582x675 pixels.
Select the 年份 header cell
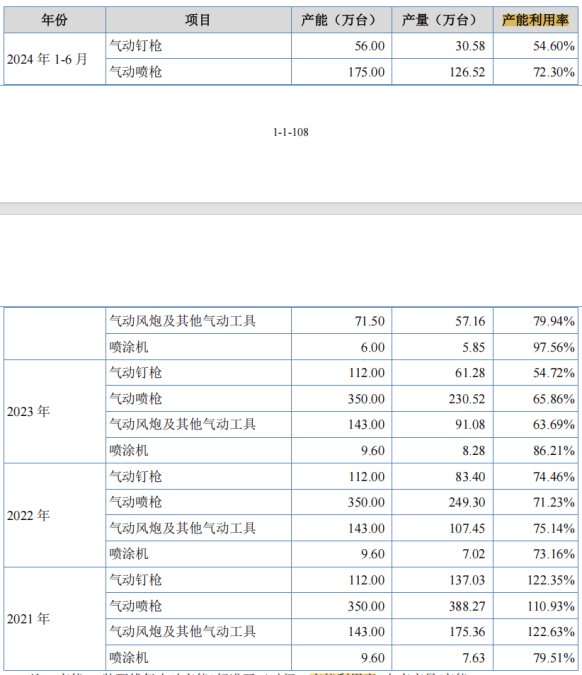pyautogui.click(x=55, y=20)
